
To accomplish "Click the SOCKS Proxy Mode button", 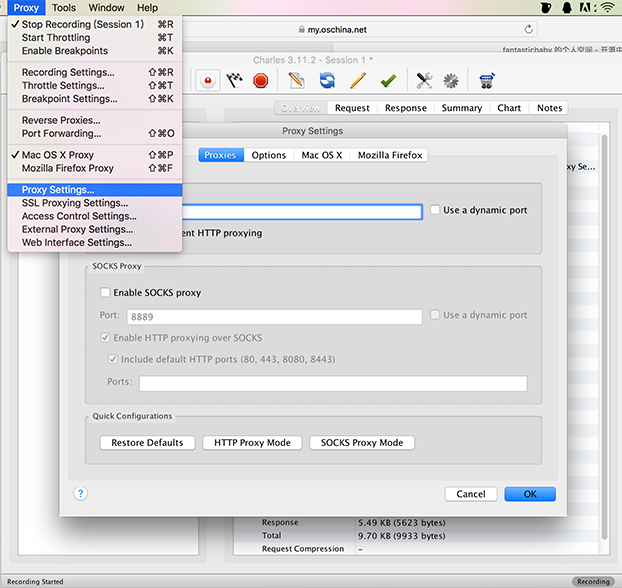I will point(362,442).
